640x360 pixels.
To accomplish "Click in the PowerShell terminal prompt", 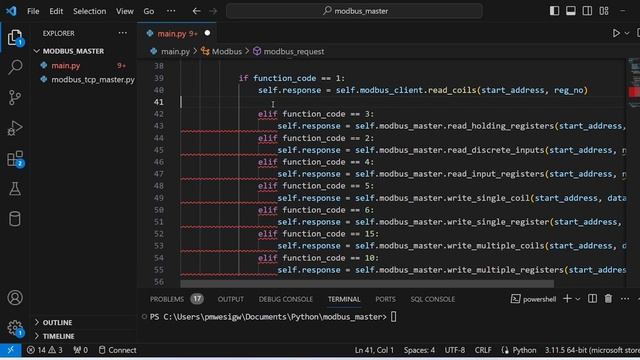I will (x=393, y=317).
